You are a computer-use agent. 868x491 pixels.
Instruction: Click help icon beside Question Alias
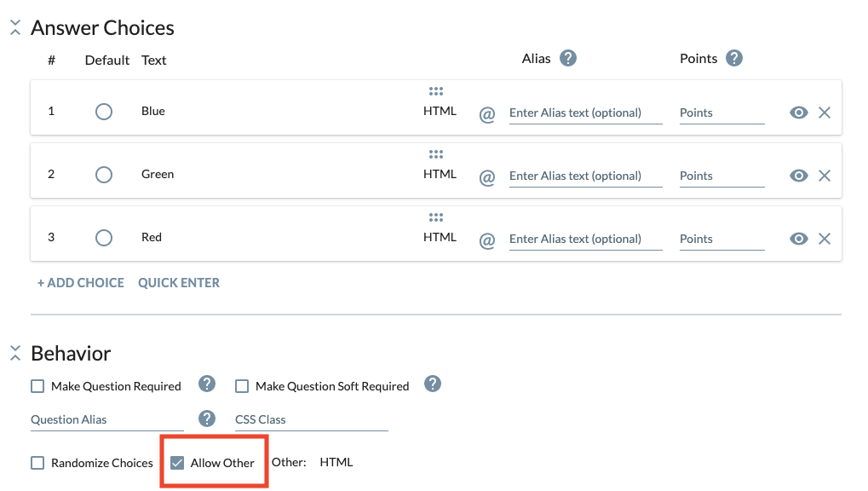tap(207, 419)
